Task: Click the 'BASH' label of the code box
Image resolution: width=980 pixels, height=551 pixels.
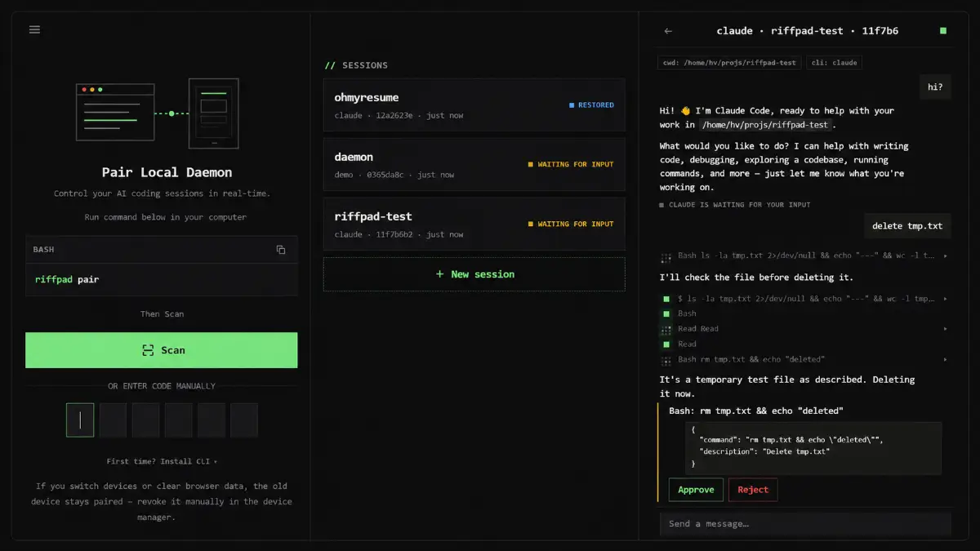Action: tap(43, 250)
